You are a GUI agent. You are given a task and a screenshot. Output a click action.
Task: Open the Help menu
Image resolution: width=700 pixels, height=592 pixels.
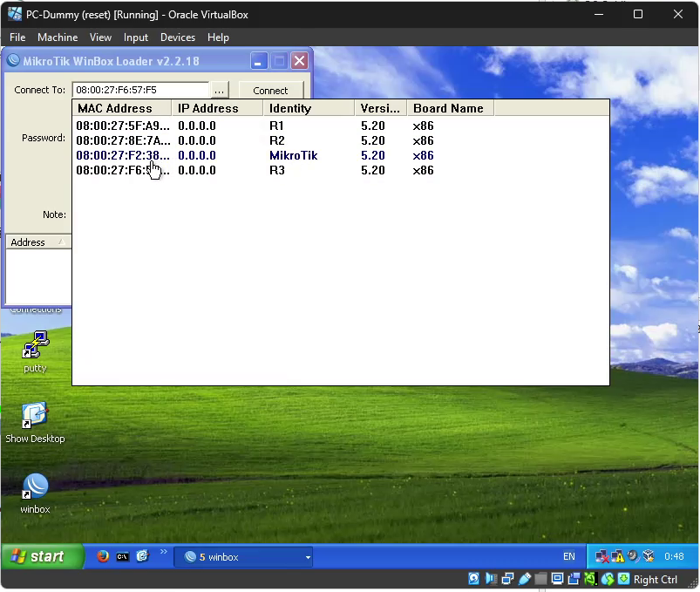point(218,37)
